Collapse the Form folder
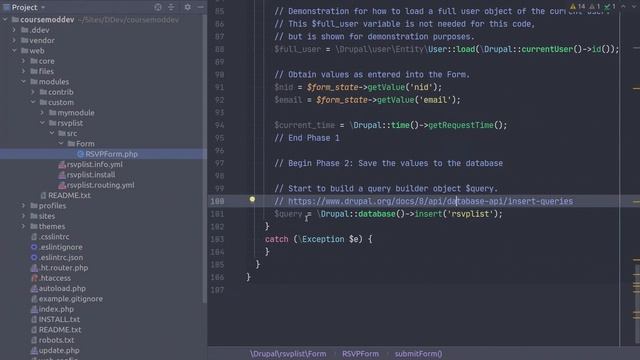This screenshot has height=360, width=640. 61,143
